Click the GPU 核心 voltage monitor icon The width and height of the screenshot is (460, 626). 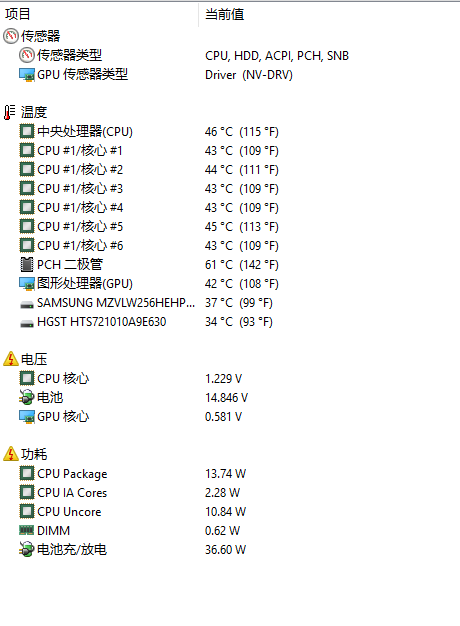click(x=27, y=416)
